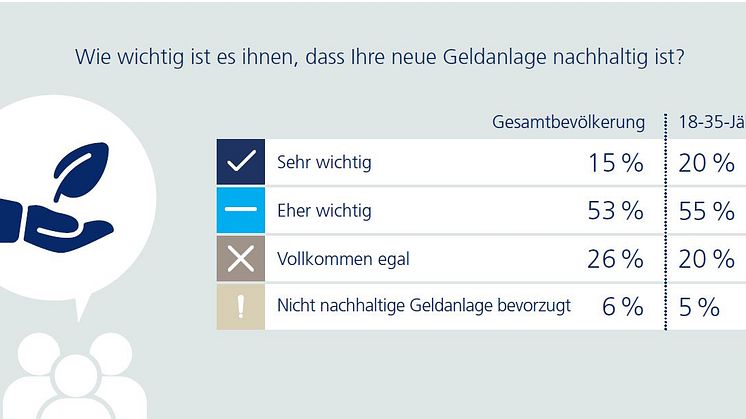
Task: Click the grey X icon
Action: (240, 259)
